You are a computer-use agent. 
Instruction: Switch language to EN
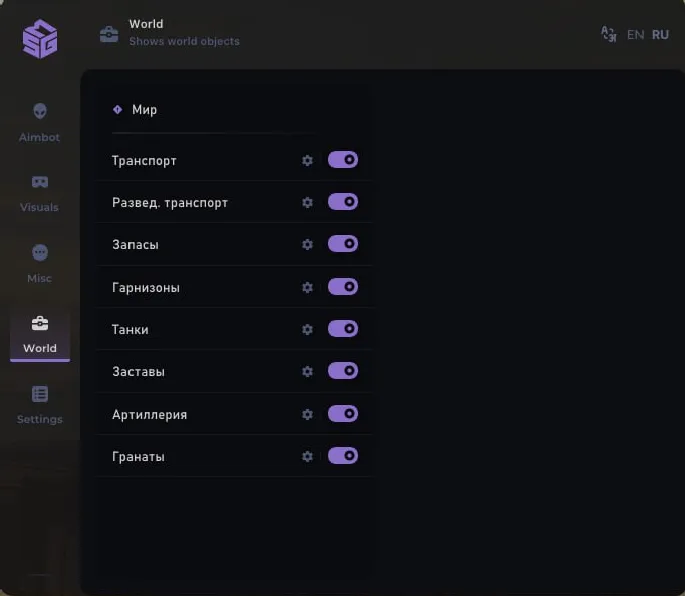tap(635, 35)
